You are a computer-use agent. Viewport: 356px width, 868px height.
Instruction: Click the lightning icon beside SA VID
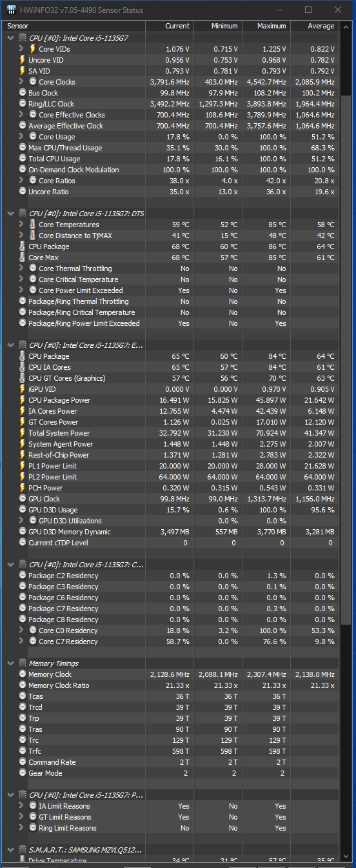click(x=23, y=71)
